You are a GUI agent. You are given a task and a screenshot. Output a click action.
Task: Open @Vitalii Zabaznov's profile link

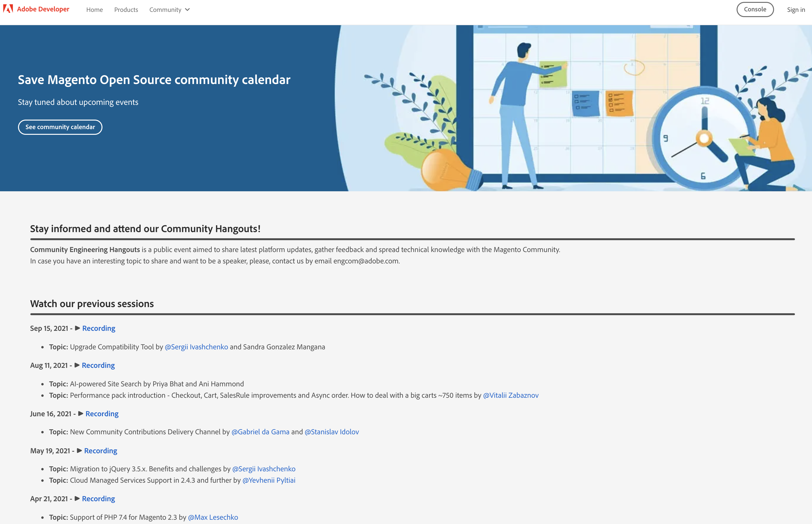coord(511,395)
